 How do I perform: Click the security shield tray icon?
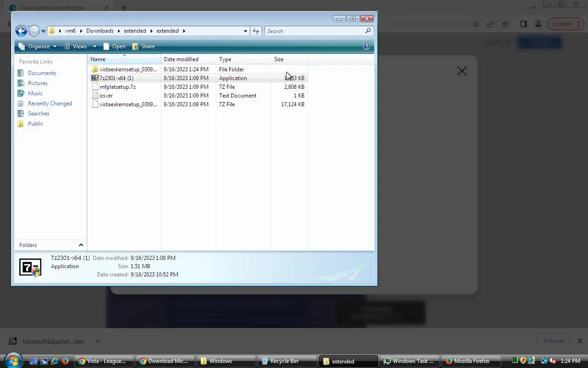coord(523,361)
